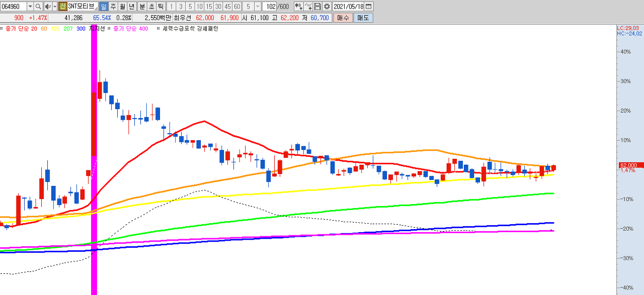Click the 매수 buy button
Image resolution: width=644 pixels, height=295 pixels.
point(343,18)
